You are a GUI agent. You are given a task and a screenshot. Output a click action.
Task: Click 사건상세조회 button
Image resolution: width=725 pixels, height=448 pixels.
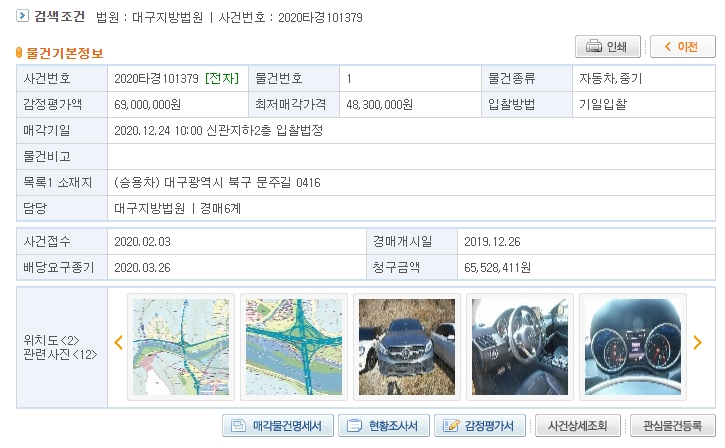point(578,425)
